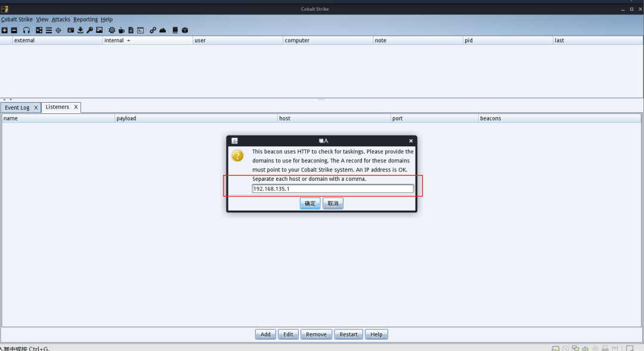This screenshot has width=644, height=351.
Task: Show Session Table with the list icon
Action: click(x=48, y=30)
